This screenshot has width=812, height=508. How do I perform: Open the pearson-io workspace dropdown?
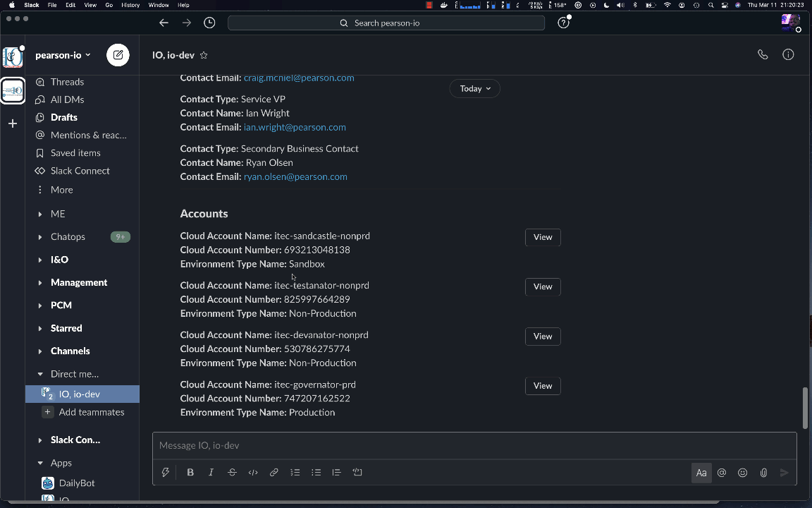63,55
